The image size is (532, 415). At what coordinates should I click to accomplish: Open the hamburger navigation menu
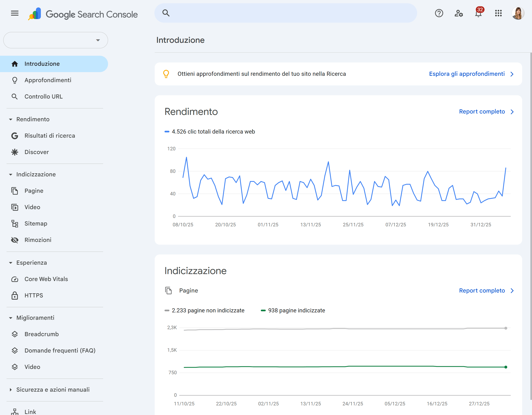pos(14,13)
